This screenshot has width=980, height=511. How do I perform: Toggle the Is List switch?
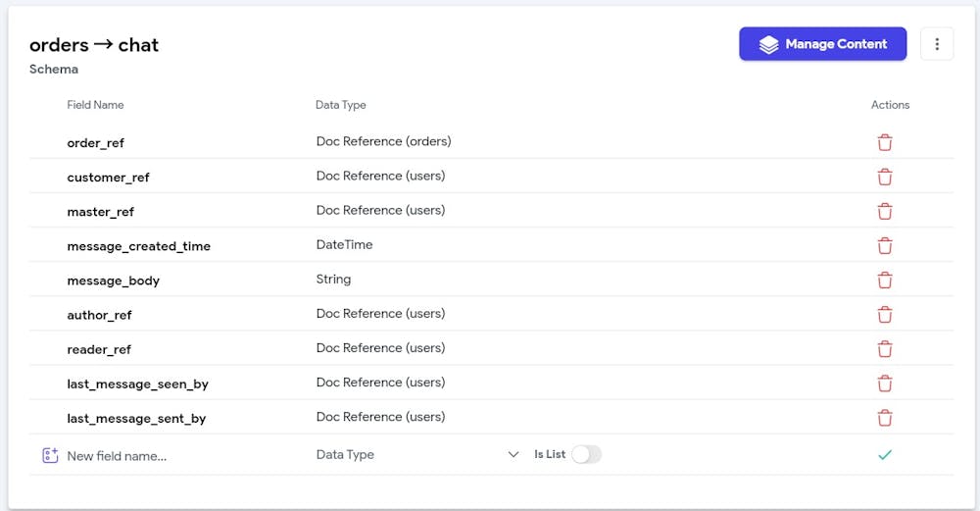point(586,454)
